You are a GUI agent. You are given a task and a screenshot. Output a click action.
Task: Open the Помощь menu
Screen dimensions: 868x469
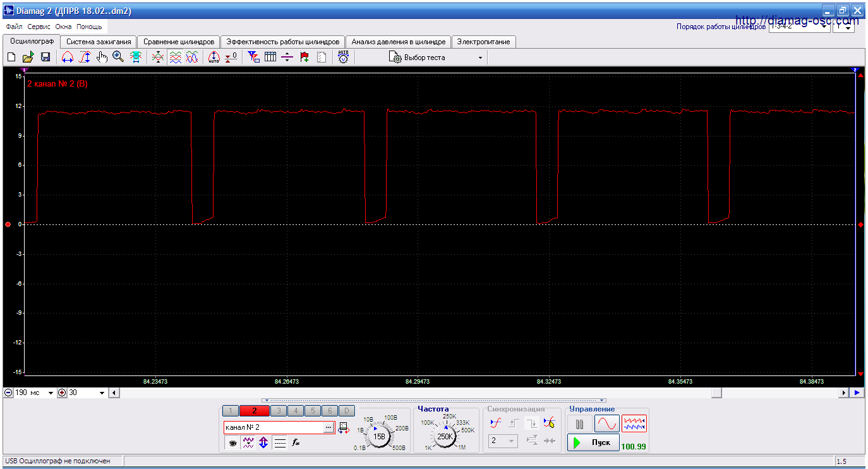click(89, 27)
